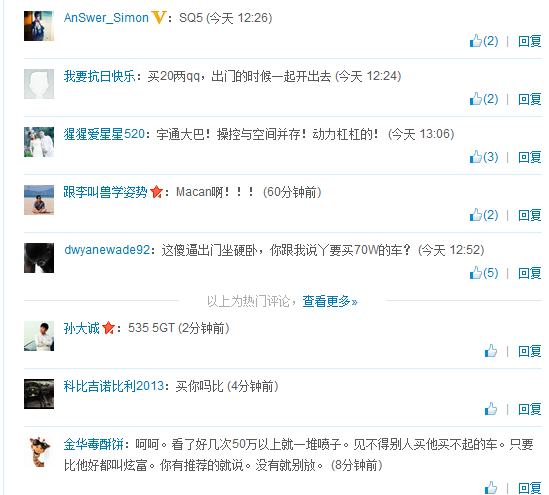The width and height of the screenshot is (549, 495).
Task: Reply to AnSwer_Simon's comment
Action: [x=530, y=41]
